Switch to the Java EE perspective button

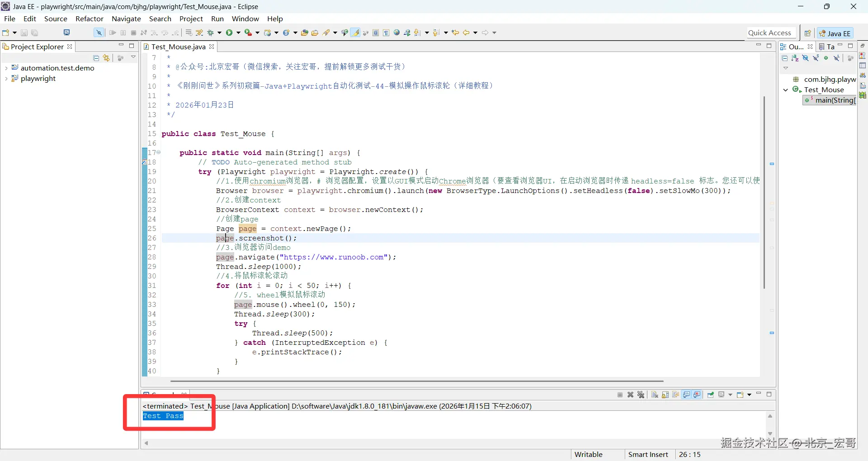(835, 33)
